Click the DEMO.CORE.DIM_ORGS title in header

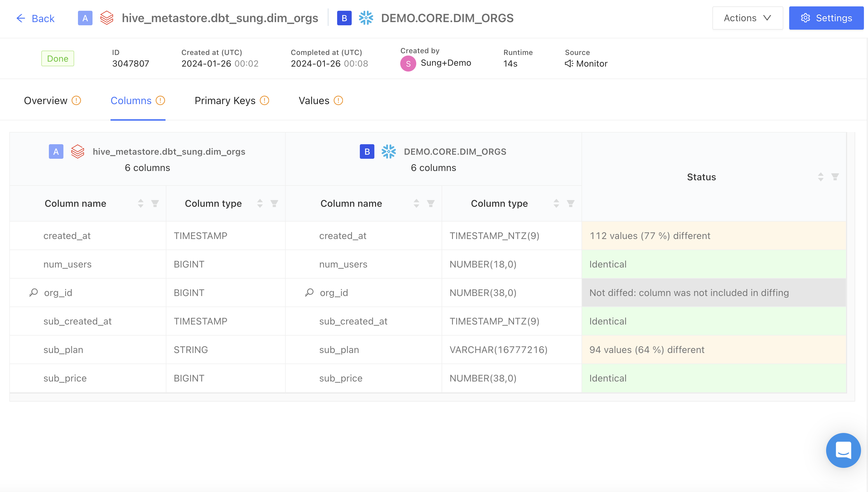[447, 18]
